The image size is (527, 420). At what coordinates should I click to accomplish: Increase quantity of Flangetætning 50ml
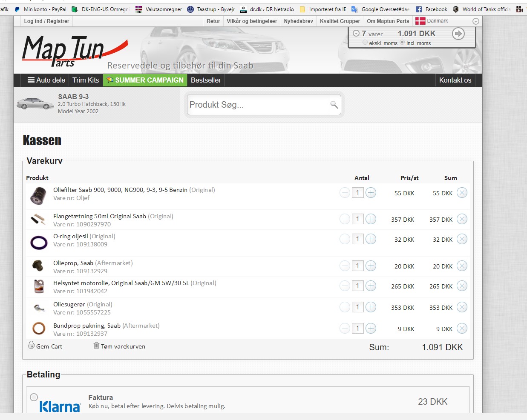coord(371,219)
